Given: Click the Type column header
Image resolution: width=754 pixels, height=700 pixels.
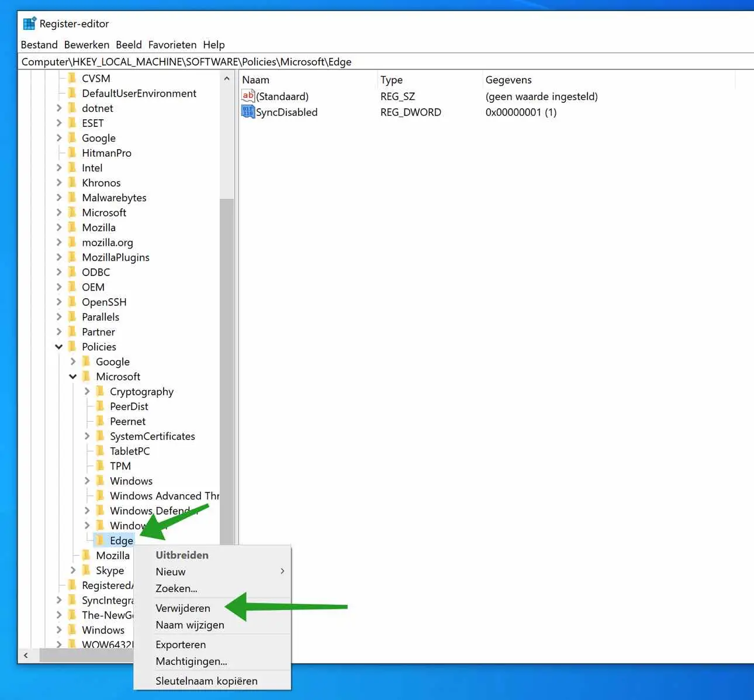Looking at the screenshot, I should (x=430, y=80).
